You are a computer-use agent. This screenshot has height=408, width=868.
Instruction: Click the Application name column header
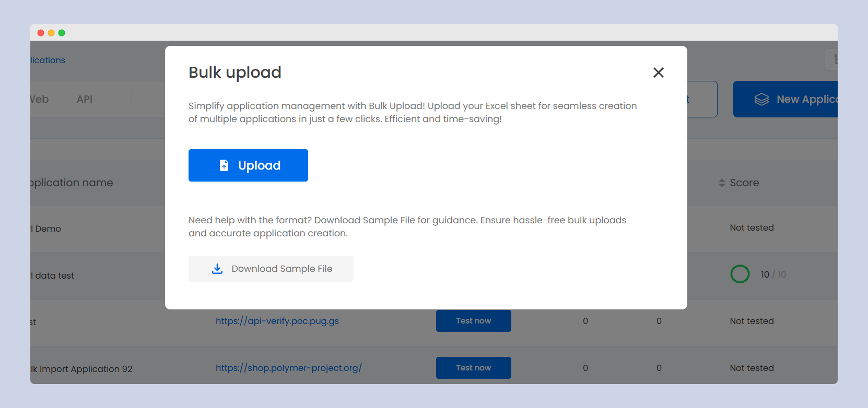click(x=72, y=183)
